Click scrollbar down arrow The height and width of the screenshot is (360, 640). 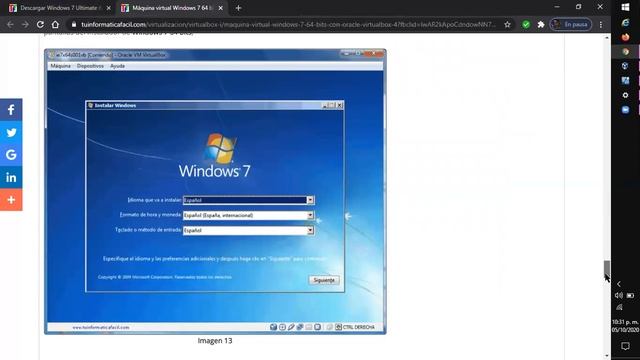pyautogui.click(x=607, y=356)
